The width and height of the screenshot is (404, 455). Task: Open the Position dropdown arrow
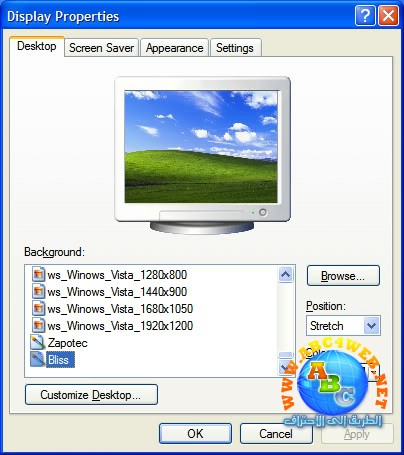(371, 326)
